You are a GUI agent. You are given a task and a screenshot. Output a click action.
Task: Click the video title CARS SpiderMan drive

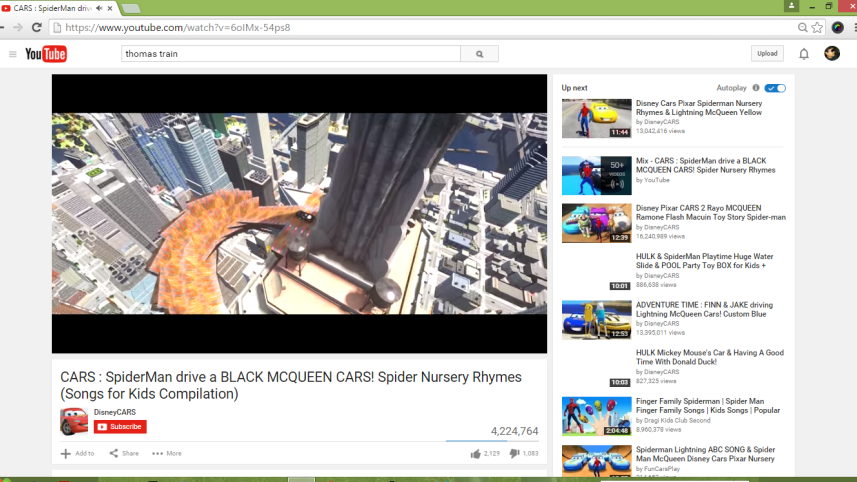click(x=291, y=385)
